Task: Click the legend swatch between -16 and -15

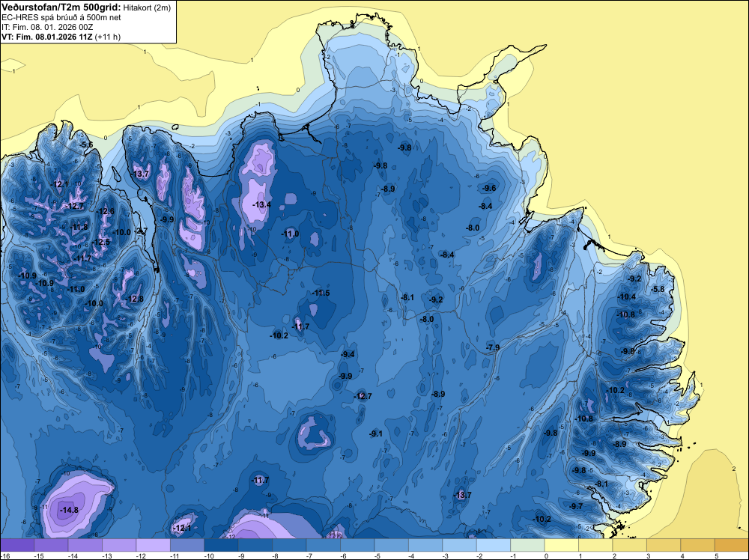Action: click(x=17, y=545)
